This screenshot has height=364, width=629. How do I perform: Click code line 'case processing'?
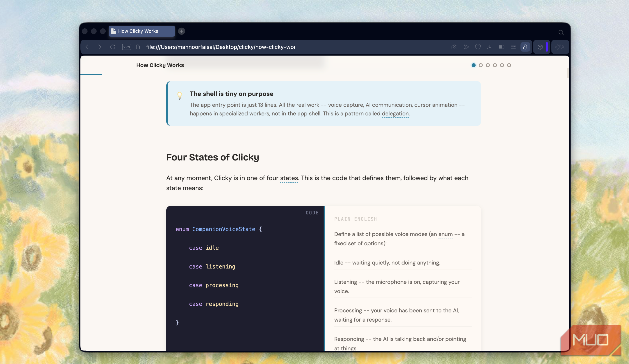pos(214,285)
